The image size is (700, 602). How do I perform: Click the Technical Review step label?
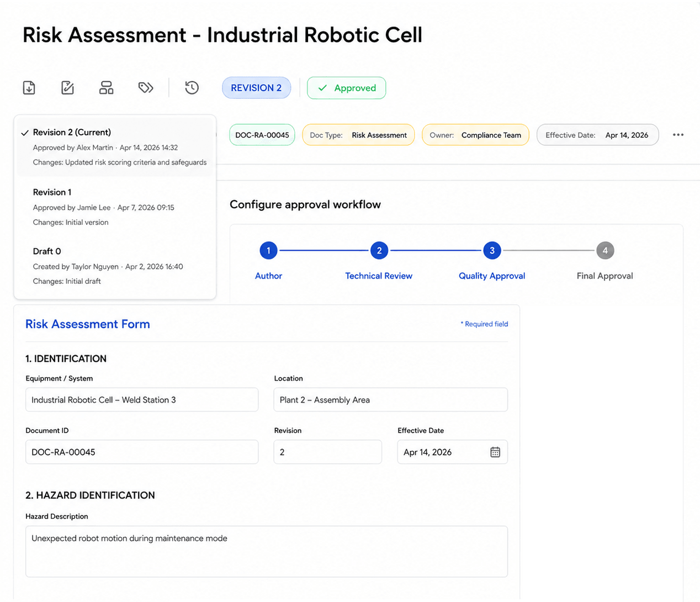(379, 276)
